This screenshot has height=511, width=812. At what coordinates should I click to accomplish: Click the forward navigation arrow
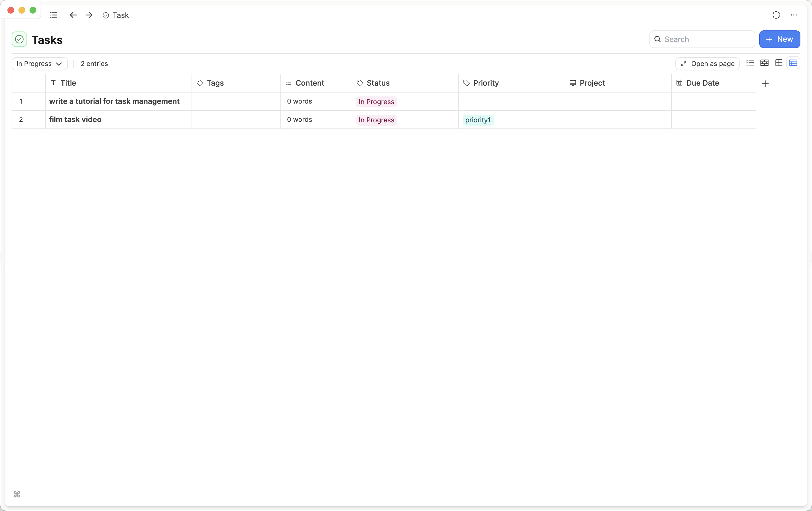(89, 15)
